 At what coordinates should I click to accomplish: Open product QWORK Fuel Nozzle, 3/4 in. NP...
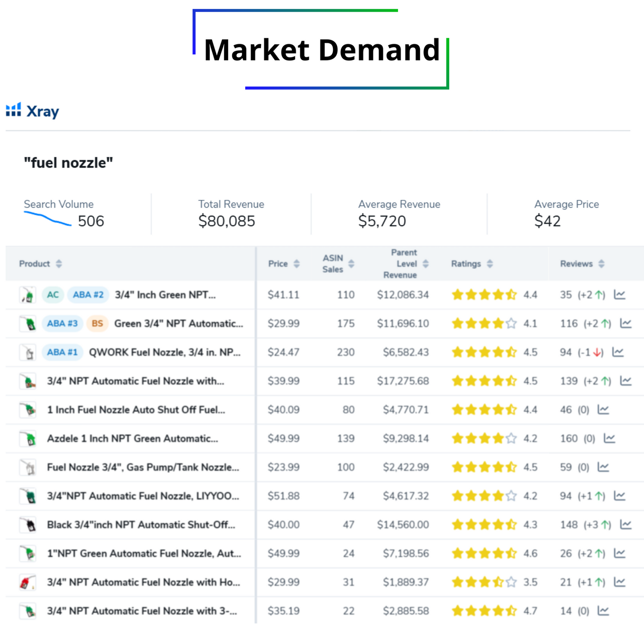(165, 352)
